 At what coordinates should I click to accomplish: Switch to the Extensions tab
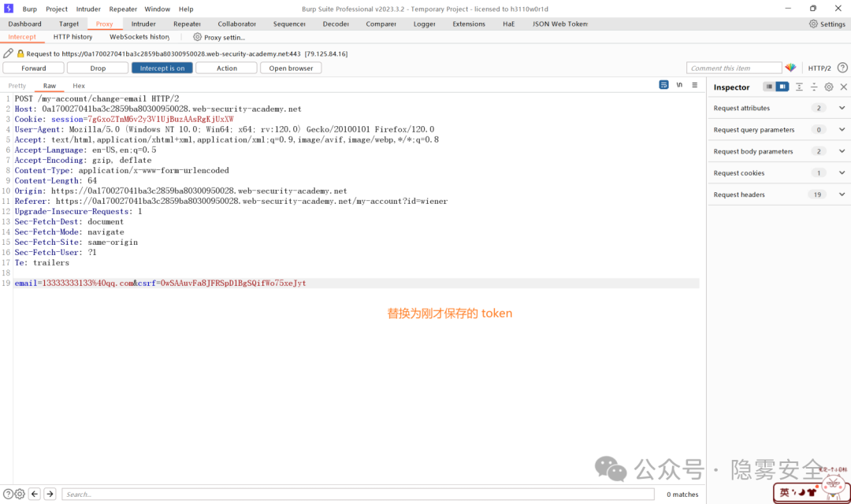click(x=469, y=24)
